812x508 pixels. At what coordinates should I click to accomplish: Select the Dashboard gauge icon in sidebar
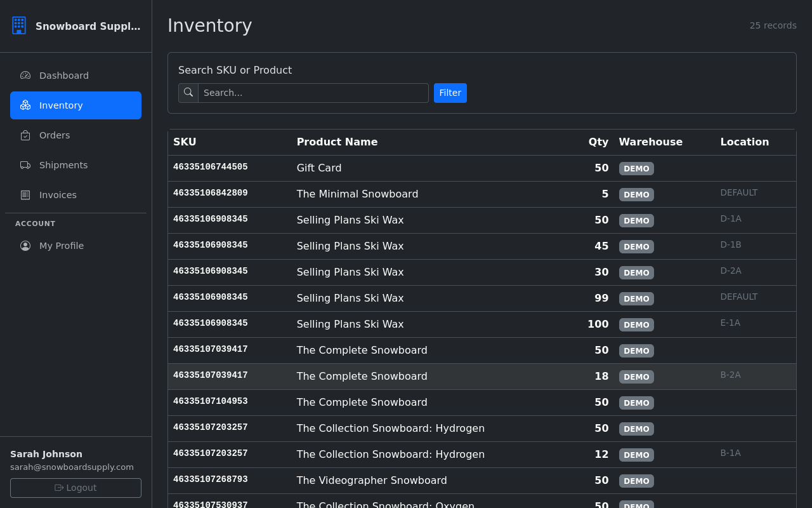[25, 75]
